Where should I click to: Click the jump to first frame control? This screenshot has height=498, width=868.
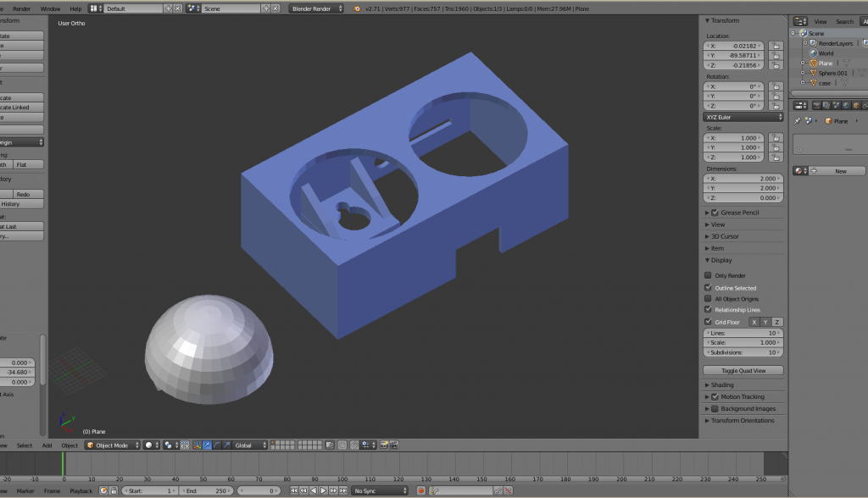294,491
